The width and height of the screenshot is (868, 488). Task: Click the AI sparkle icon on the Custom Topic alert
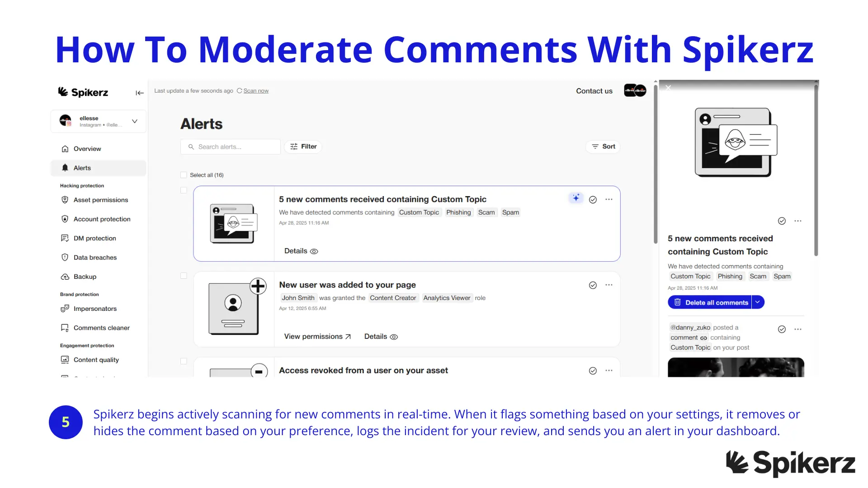(x=575, y=197)
